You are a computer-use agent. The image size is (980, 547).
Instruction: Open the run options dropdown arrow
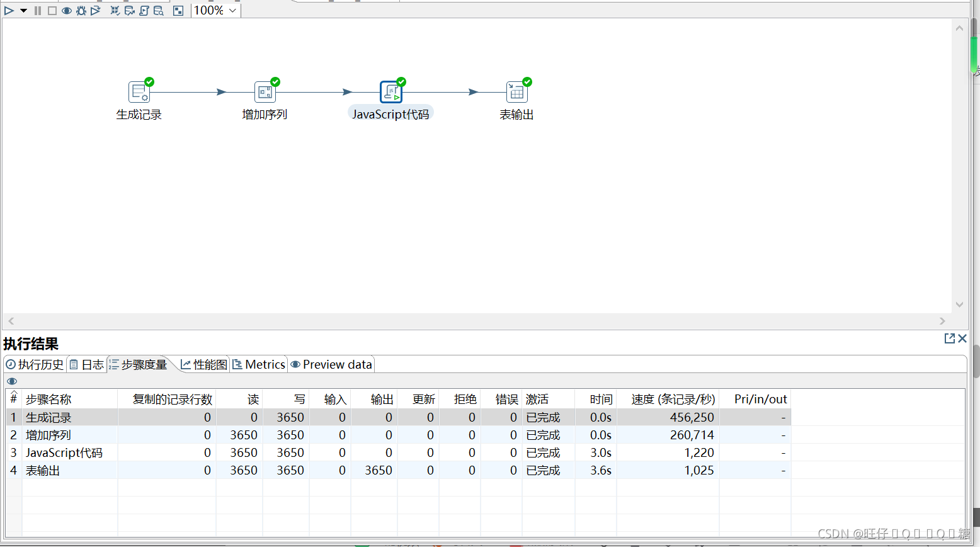(x=23, y=11)
